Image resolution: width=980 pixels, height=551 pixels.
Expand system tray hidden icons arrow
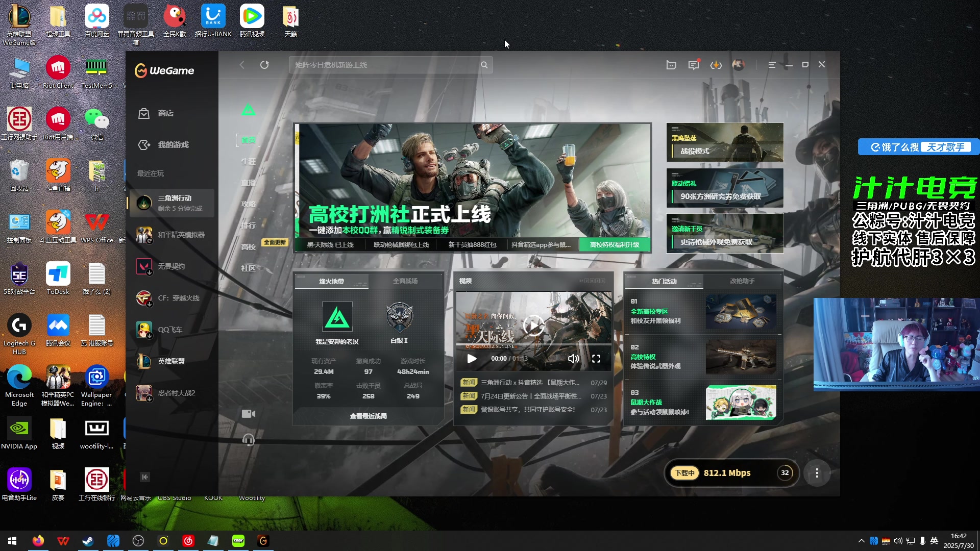[862, 541]
